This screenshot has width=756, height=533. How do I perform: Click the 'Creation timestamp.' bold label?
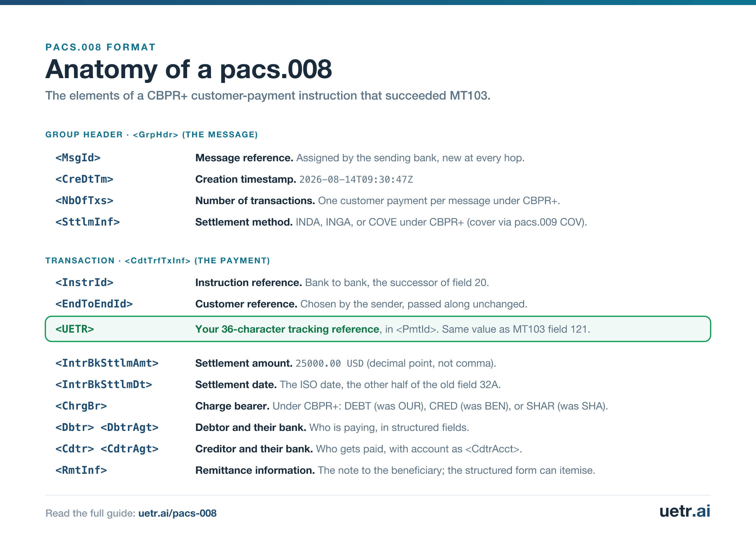[246, 180]
